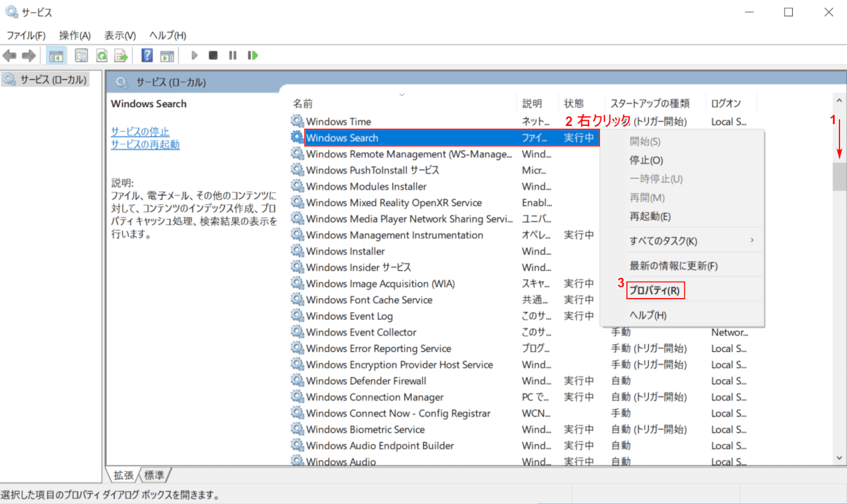Toggle the console tree pane icon
847x504 pixels.
coord(57,55)
